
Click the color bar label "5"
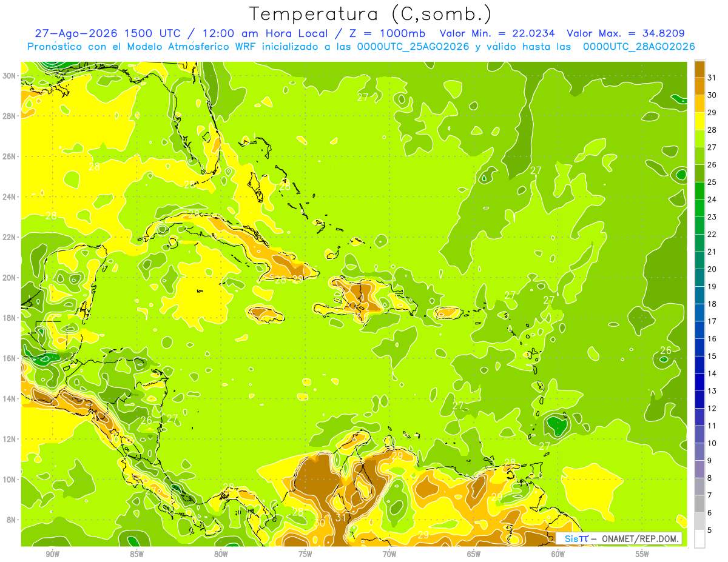coord(710,530)
